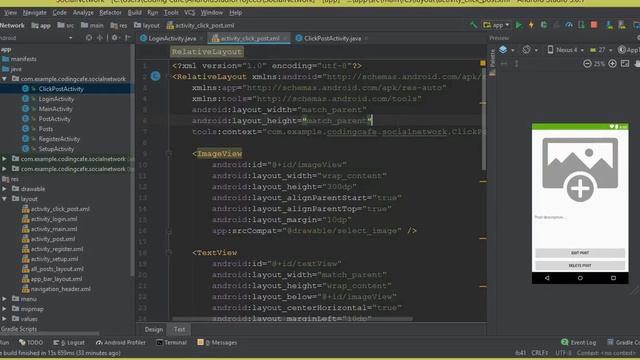Zoom in the preview with plus icon

click(612, 64)
